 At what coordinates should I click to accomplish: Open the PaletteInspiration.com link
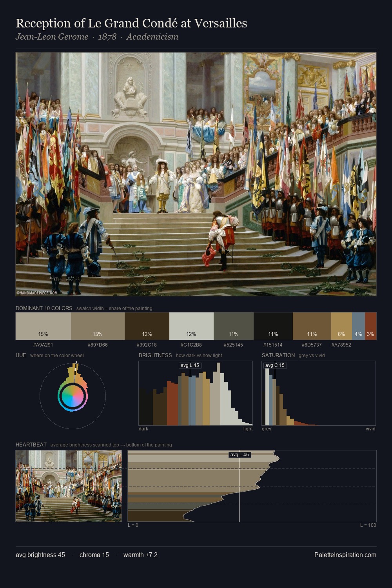pyautogui.click(x=345, y=555)
